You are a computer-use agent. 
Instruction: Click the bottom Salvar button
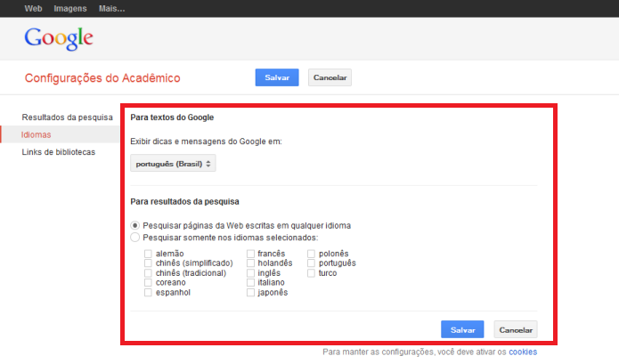coord(462,329)
